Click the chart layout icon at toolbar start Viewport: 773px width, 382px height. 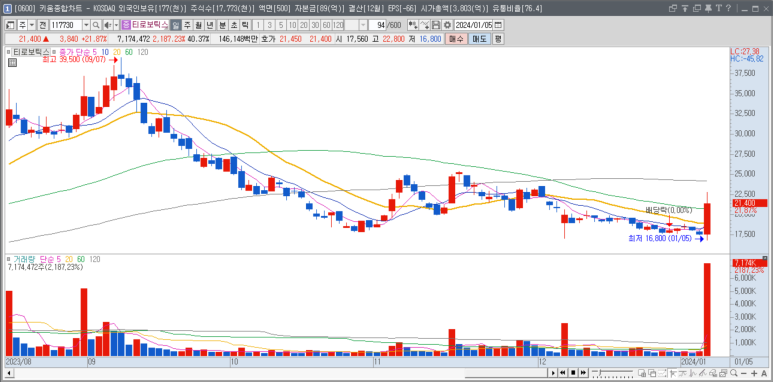[11, 25]
